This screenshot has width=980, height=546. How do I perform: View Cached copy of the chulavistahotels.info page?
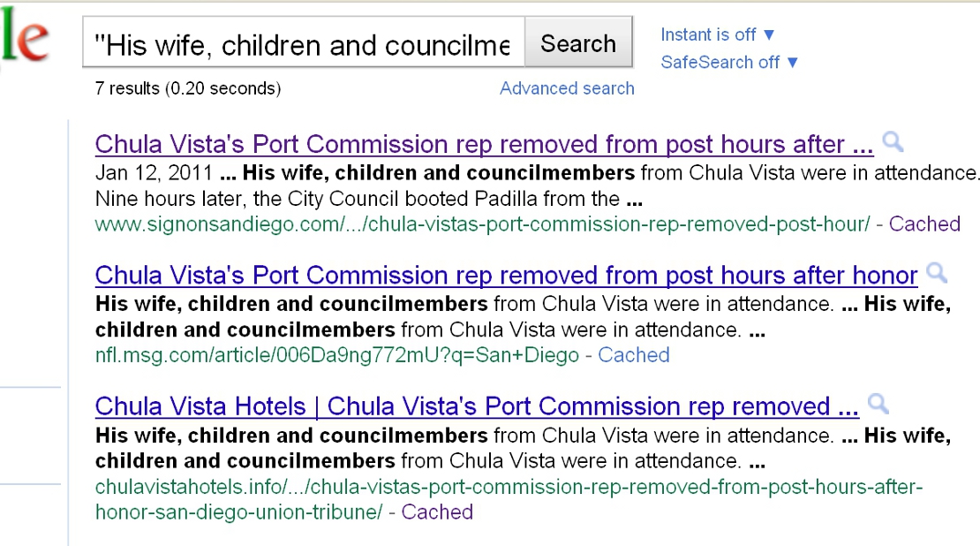click(x=437, y=512)
